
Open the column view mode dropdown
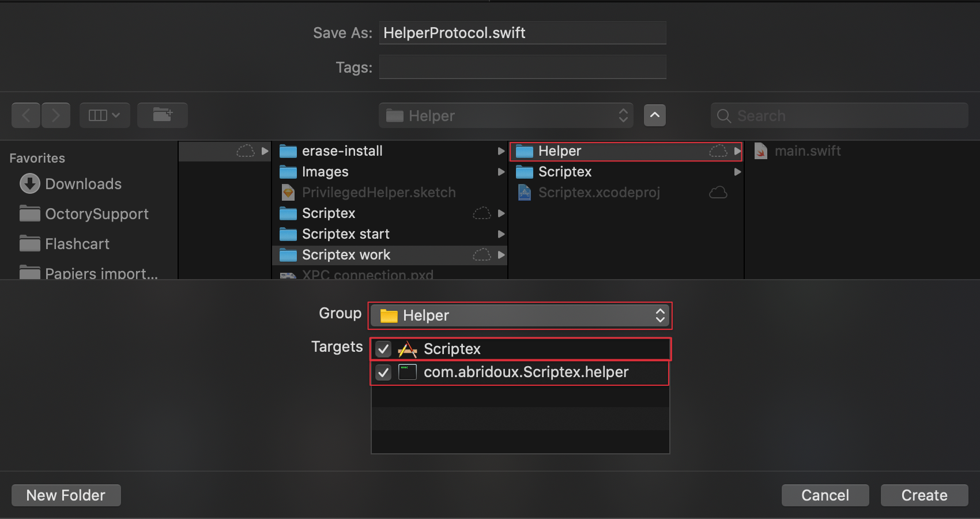pyautogui.click(x=104, y=115)
